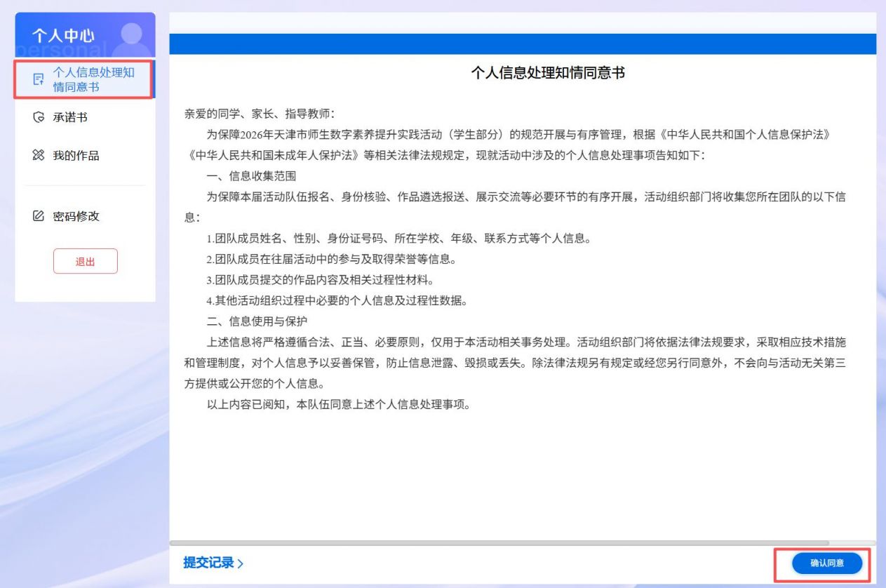886x588 pixels.
Task: Click the red 退出 button
Action: coord(86,261)
